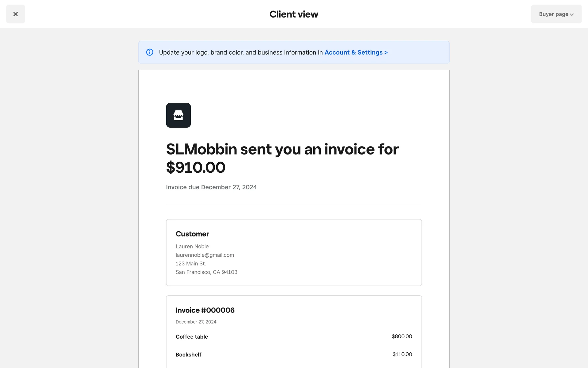Viewport: 588px width, 368px height.
Task: Click the blue info icon in the banner
Action: 150,52
